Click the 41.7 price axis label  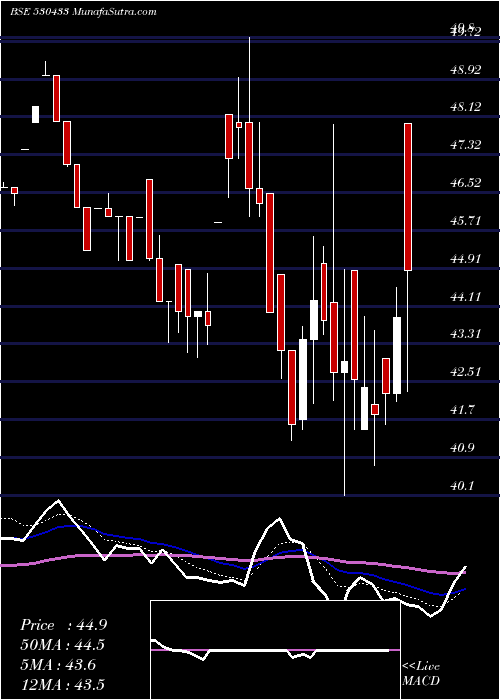pyautogui.click(x=463, y=410)
